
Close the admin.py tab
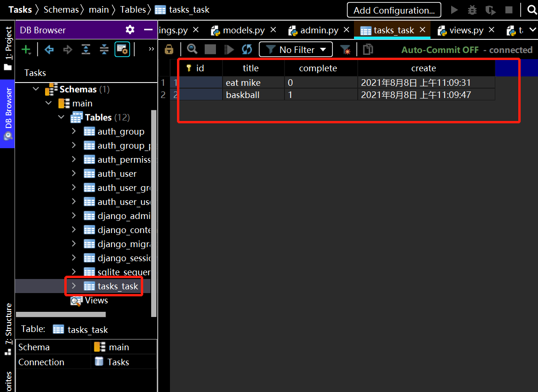(x=346, y=30)
